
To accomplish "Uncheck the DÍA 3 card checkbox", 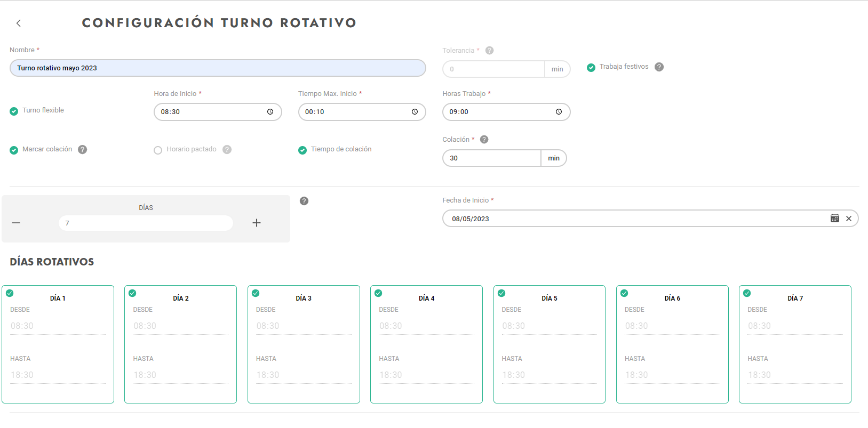I will click(x=256, y=293).
